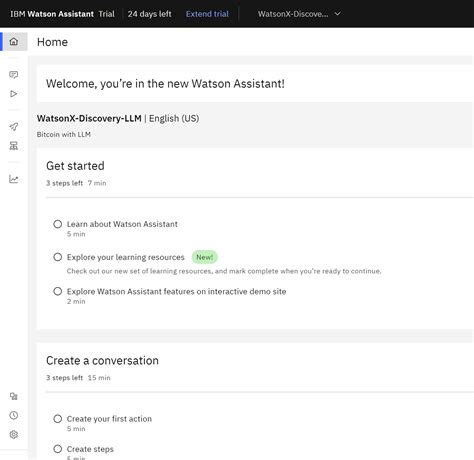Expand the WatsonX-Discove... assistant dropdown
Screen dimensions: 474x460
[x=299, y=14]
